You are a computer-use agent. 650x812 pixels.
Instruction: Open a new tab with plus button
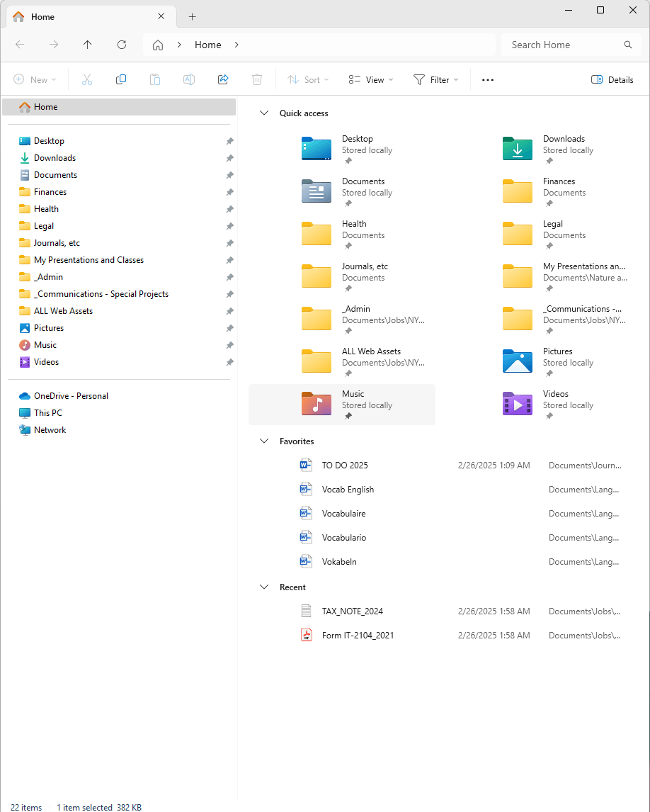click(192, 16)
